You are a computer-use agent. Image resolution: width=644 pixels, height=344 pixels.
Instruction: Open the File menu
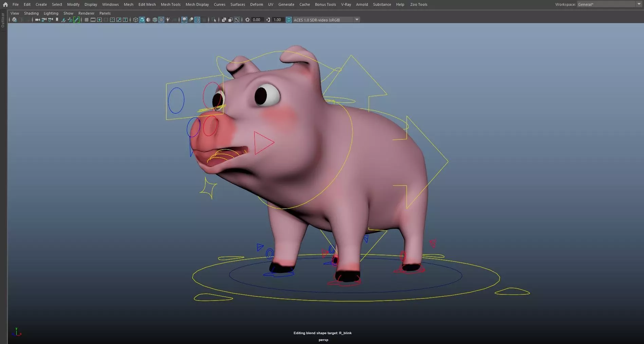coord(16,4)
